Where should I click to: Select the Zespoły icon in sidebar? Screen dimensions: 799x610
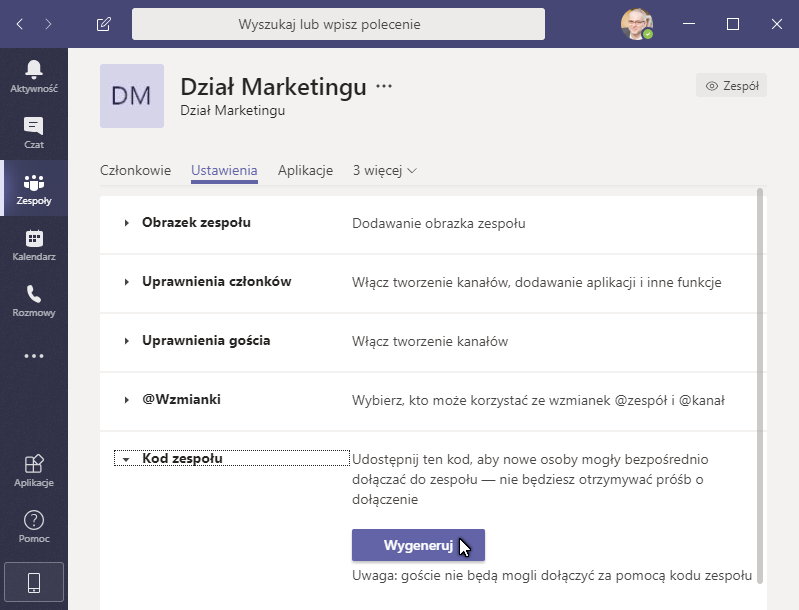(34, 188)
